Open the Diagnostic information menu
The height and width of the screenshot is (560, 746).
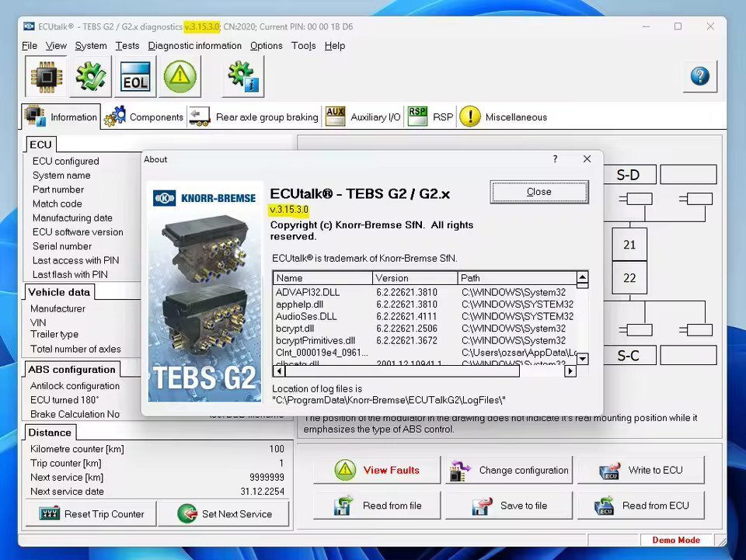coord(195,45)
